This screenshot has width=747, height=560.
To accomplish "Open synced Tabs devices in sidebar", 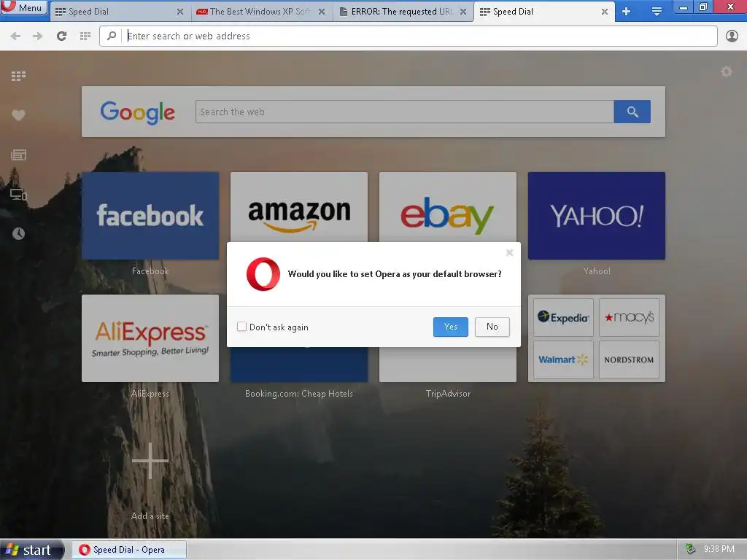I will (18, 194).
